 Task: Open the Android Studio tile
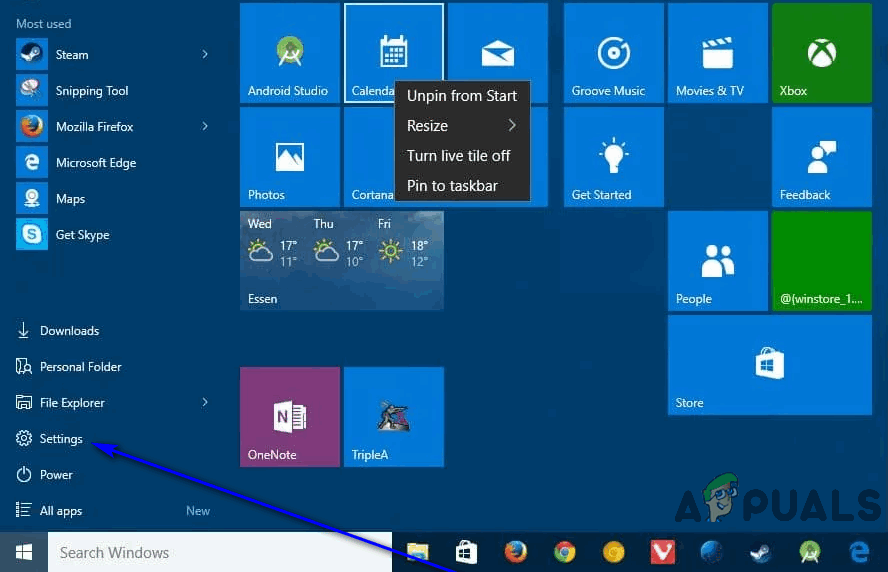coord(290,53)
